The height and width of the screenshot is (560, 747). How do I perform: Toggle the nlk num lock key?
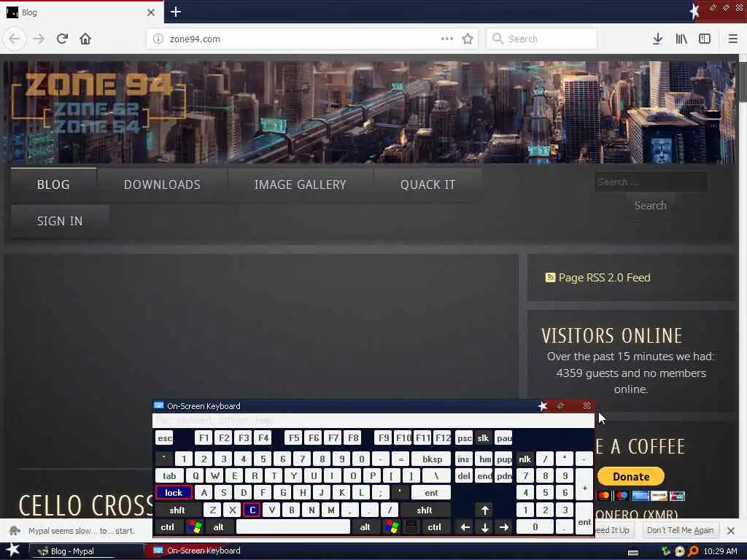click(x=525, y=459)
